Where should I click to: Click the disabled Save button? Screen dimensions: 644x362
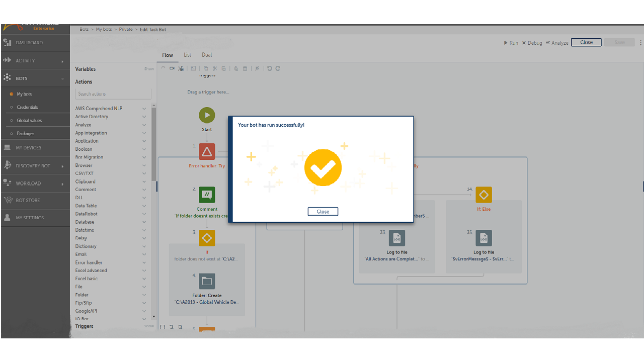[x=620, y=42]
